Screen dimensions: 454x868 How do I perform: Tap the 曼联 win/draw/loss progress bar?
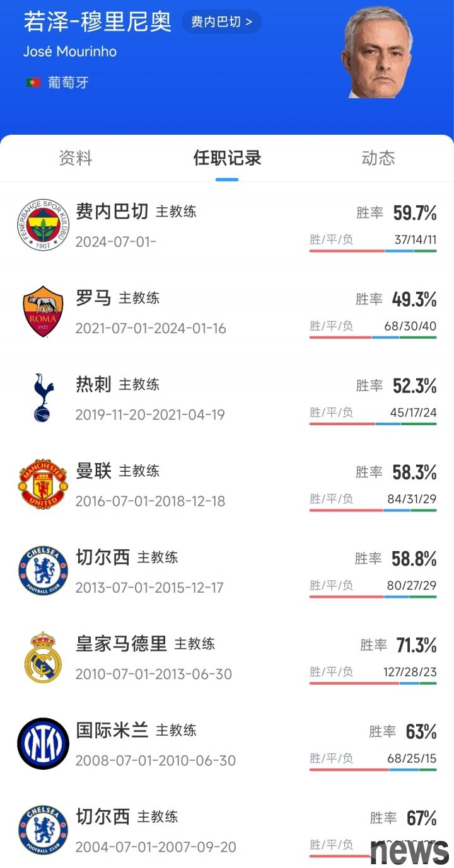[373, 510]
